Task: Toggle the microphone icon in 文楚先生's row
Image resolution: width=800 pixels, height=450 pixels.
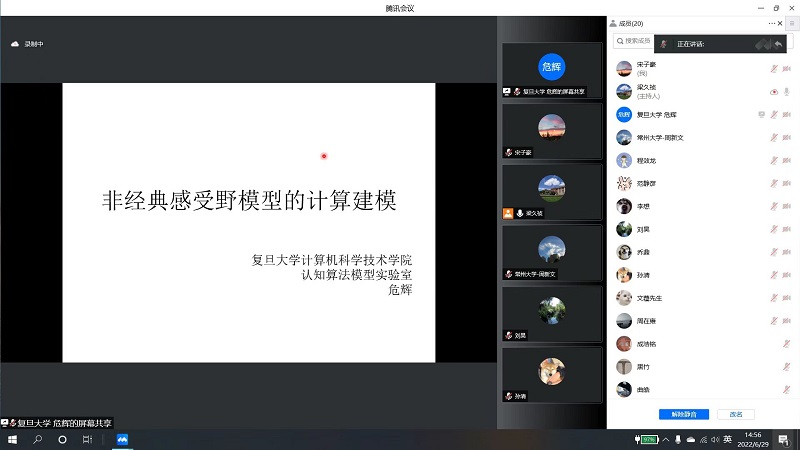Action: point(774,298)
